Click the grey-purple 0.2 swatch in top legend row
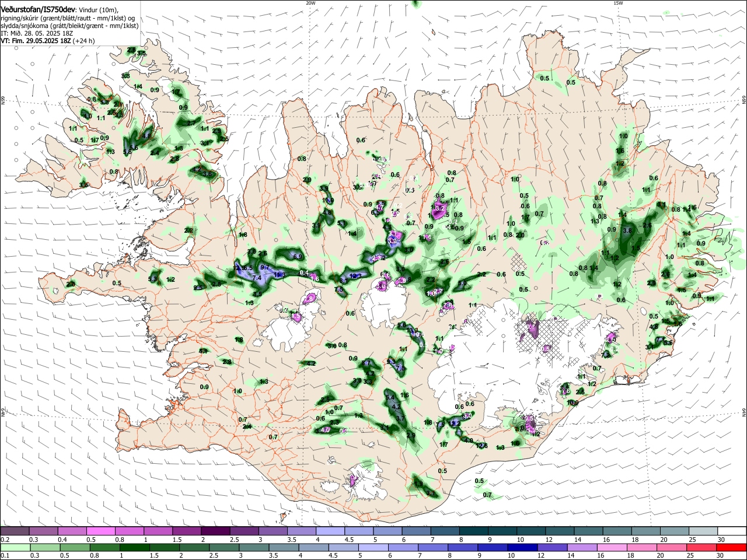The height and width of the screenshot is (560, 747). tap(15, 531)
